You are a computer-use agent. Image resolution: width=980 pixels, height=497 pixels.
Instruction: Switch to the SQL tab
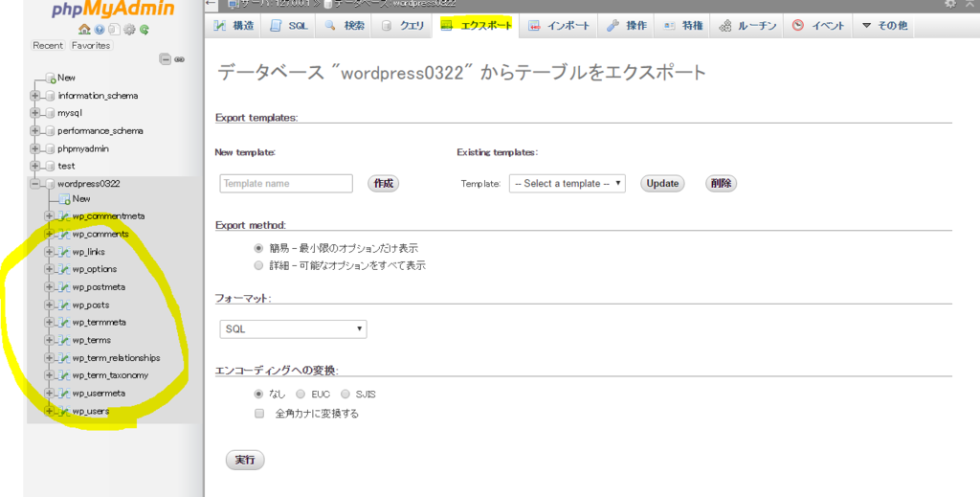289,26
